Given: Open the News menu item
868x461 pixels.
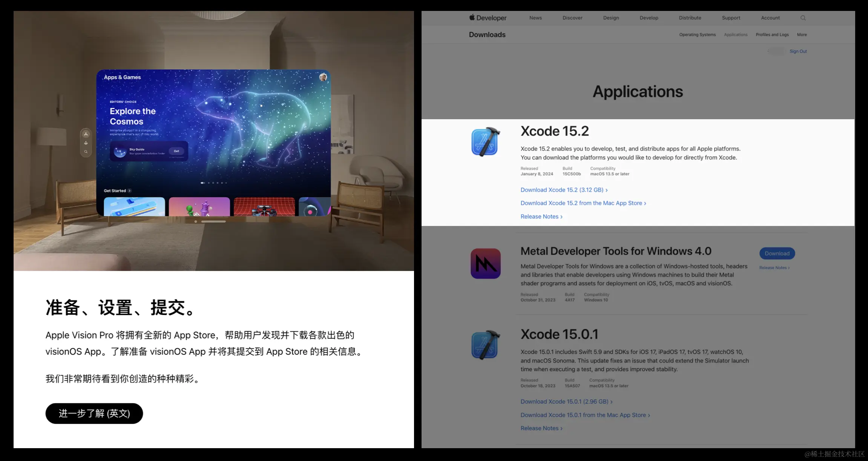Looking at the screenshot, I should point(535,18).
